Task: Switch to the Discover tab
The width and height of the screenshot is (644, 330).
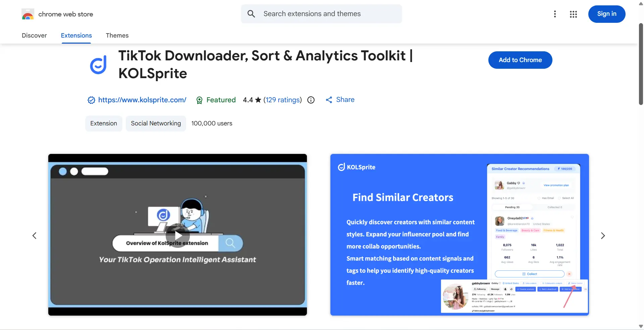Action: pos(34,36)
